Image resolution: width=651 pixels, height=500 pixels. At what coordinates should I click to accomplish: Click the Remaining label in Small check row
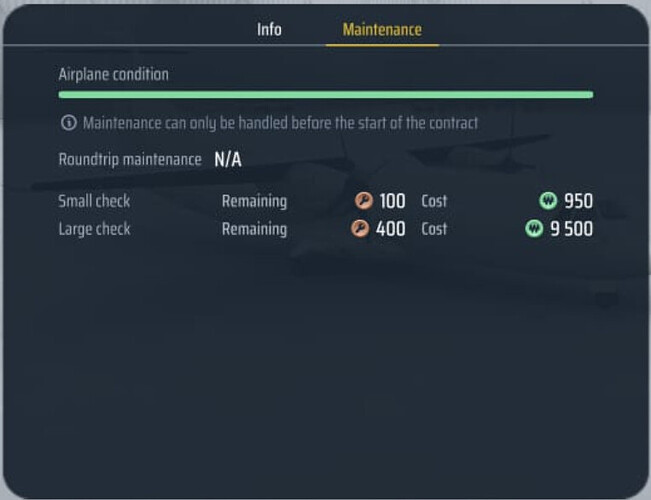pos(254,201)
